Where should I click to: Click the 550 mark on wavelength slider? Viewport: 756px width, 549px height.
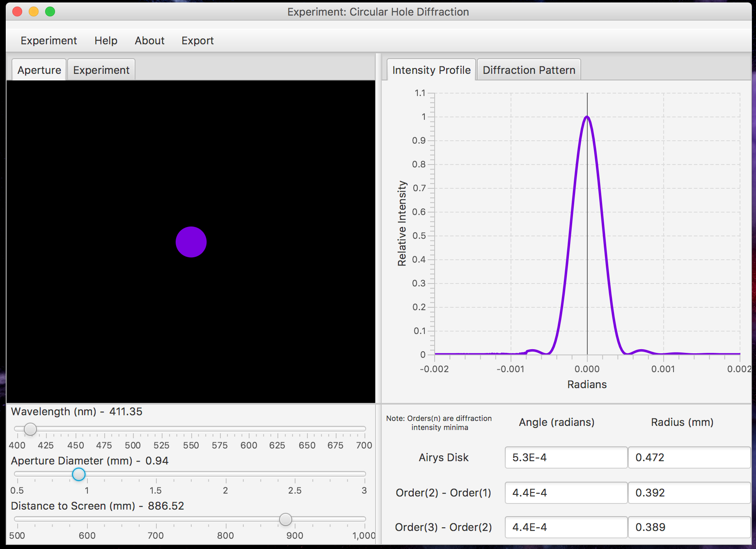click(191, 445)
